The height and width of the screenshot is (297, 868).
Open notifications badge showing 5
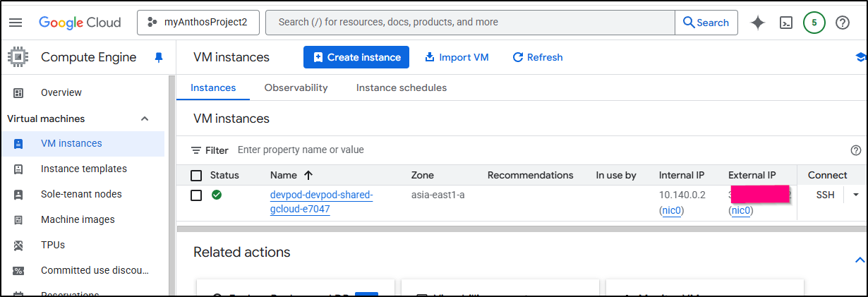pyautogui.click(x=814, y=23)
